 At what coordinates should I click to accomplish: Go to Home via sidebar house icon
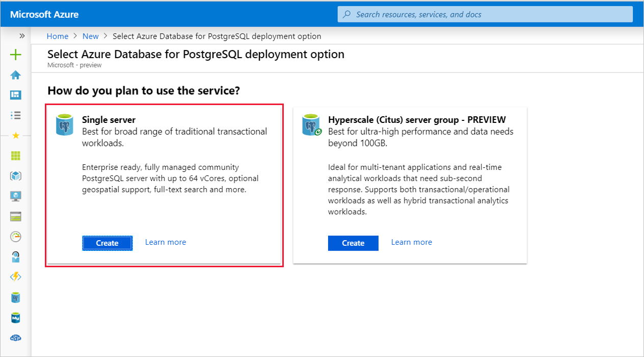point(16,75)
